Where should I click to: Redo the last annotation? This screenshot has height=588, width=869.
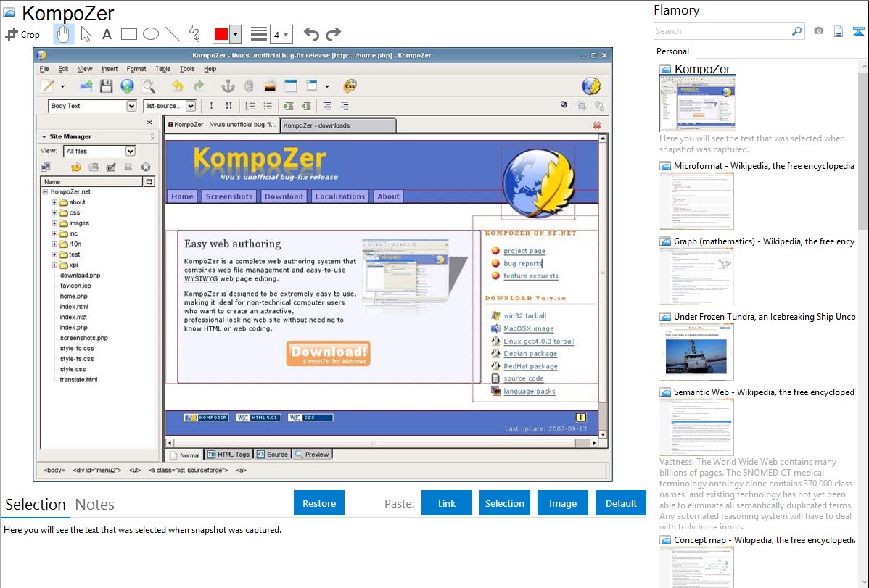[x=333, y=34]
